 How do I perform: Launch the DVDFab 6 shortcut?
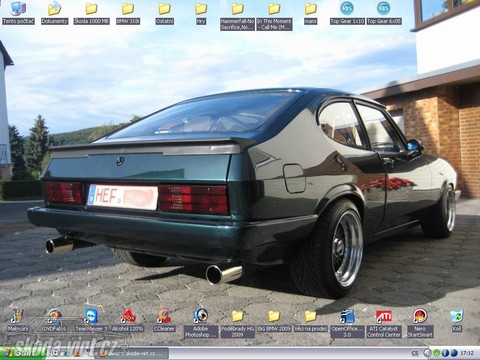[x=55, y=320]
